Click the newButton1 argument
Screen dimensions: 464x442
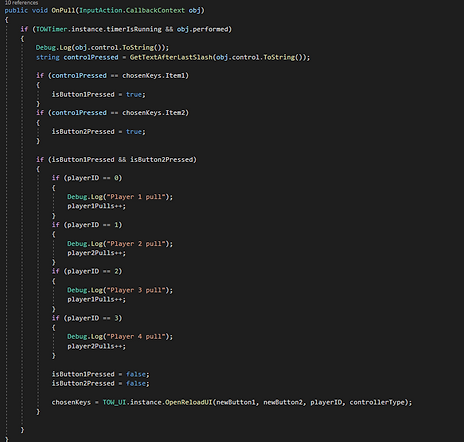click(x=236, y=402)
